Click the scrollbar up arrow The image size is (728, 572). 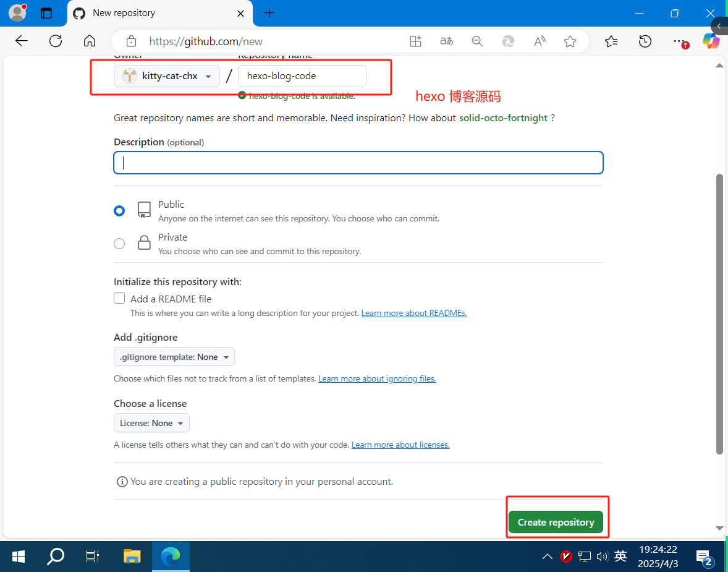[719, 66]
